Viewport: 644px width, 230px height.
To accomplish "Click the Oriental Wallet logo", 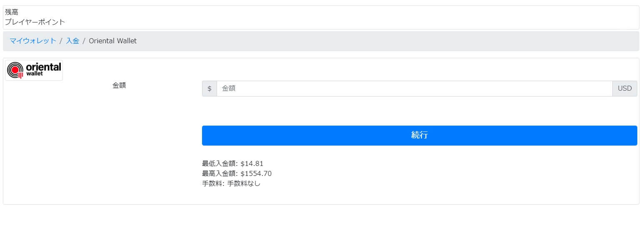I will tap(34, 70).
